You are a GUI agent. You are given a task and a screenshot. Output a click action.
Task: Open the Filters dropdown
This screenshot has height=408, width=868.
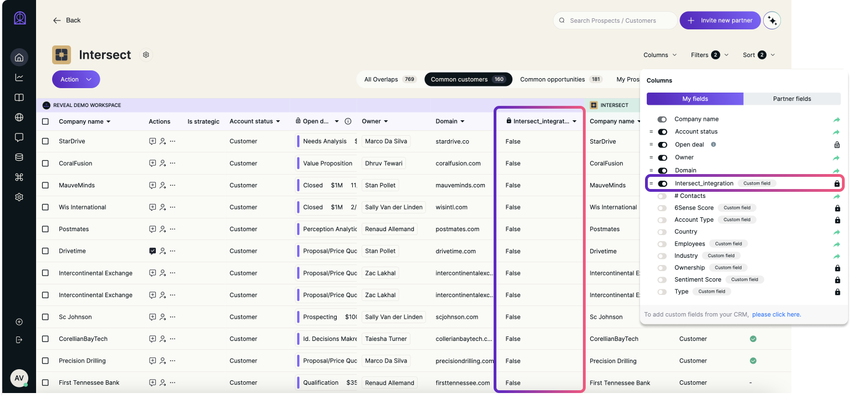coord(710,55)
